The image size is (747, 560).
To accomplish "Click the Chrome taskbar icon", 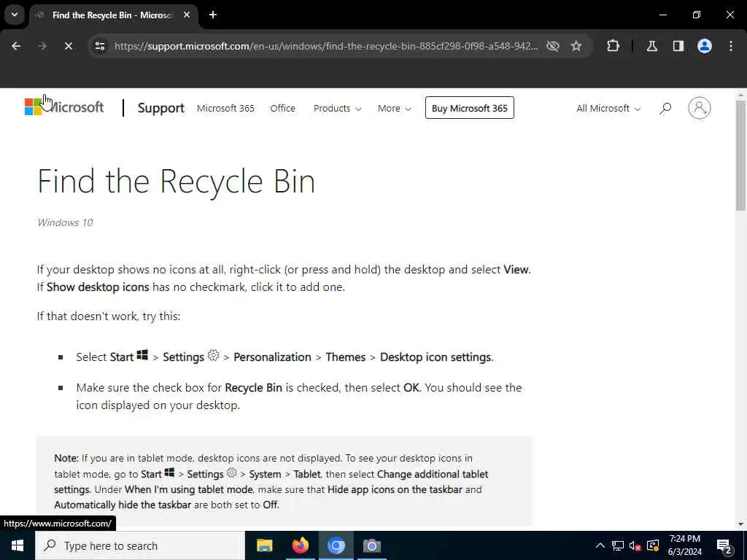I will coord(336,545).
